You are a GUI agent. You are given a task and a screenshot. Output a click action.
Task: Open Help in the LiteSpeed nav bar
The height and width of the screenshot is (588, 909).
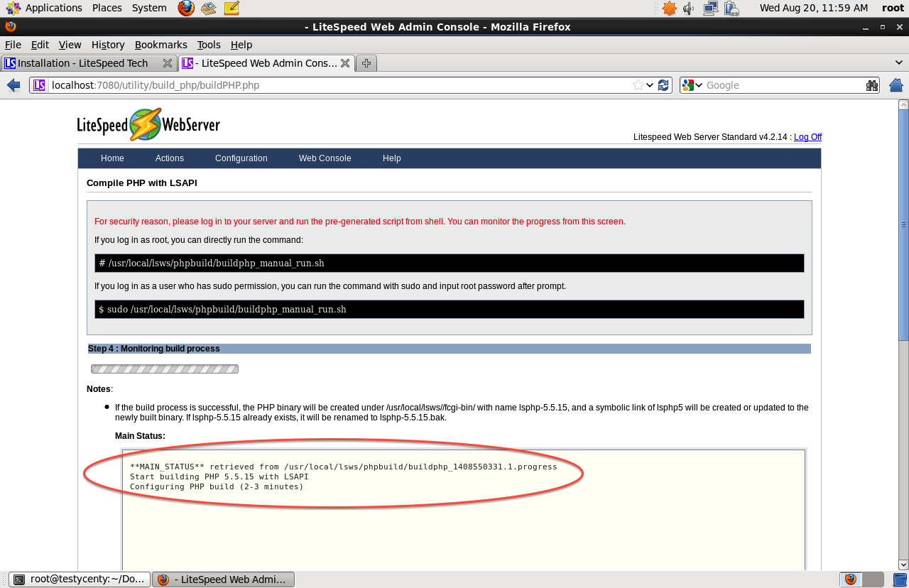(x=392, y=158)
